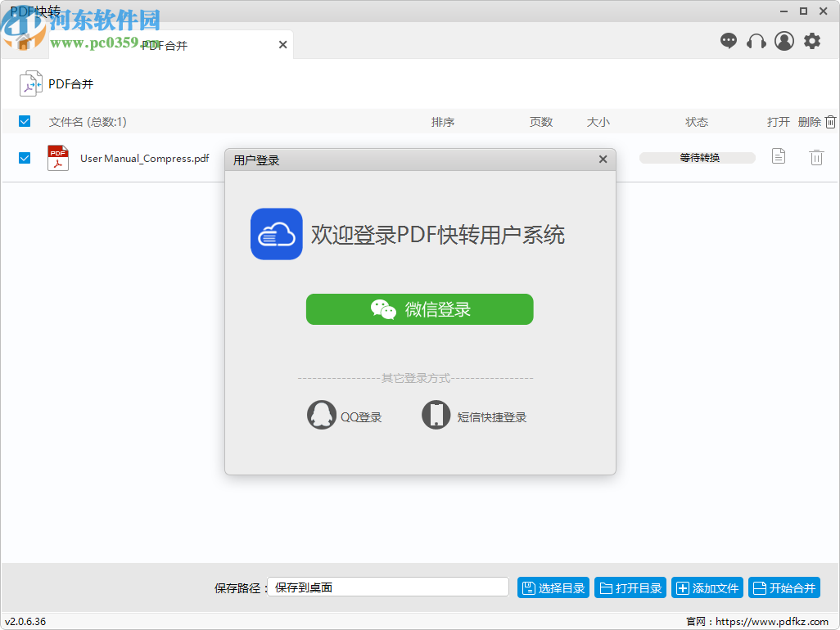Open the feedback speech bubble icon
This screenshot has height=630, width=840.
coord(728,40)
